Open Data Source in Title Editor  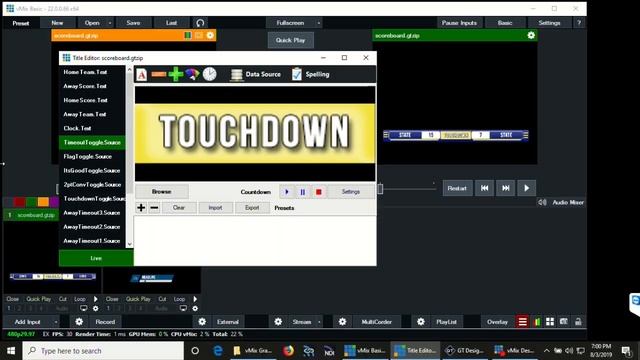pyautogui.click(x=256, y=74)
